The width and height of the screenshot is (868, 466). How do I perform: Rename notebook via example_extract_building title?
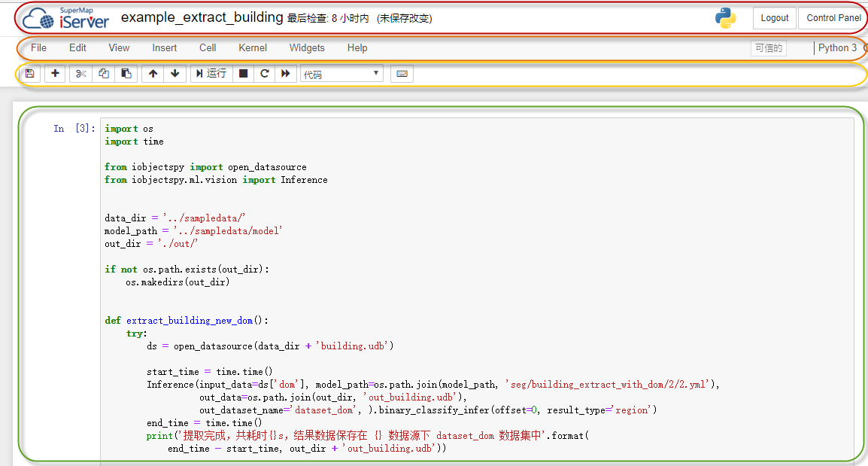(x=202, y=18)
